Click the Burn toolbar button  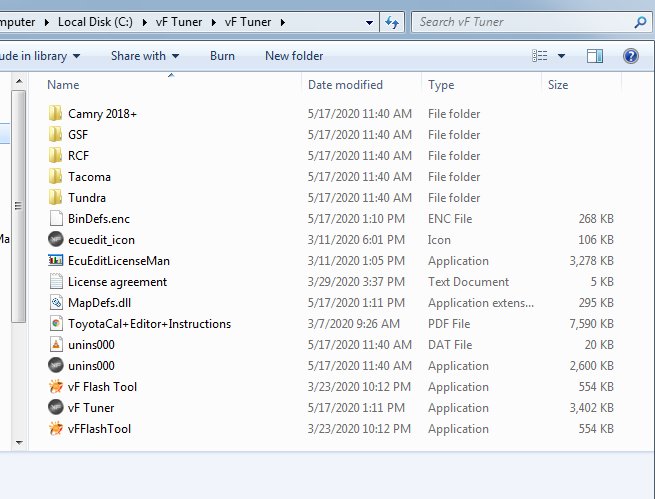point(222,56)
